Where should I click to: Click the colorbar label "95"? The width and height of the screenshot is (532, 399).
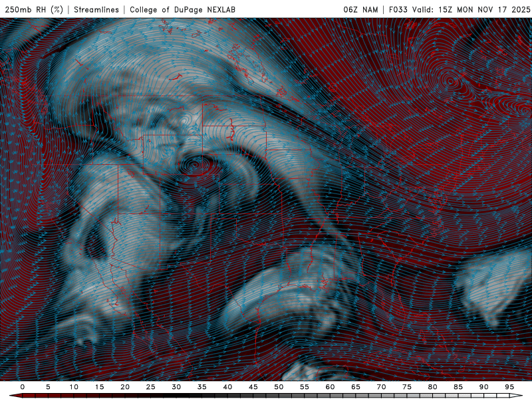tap(509, 387)
